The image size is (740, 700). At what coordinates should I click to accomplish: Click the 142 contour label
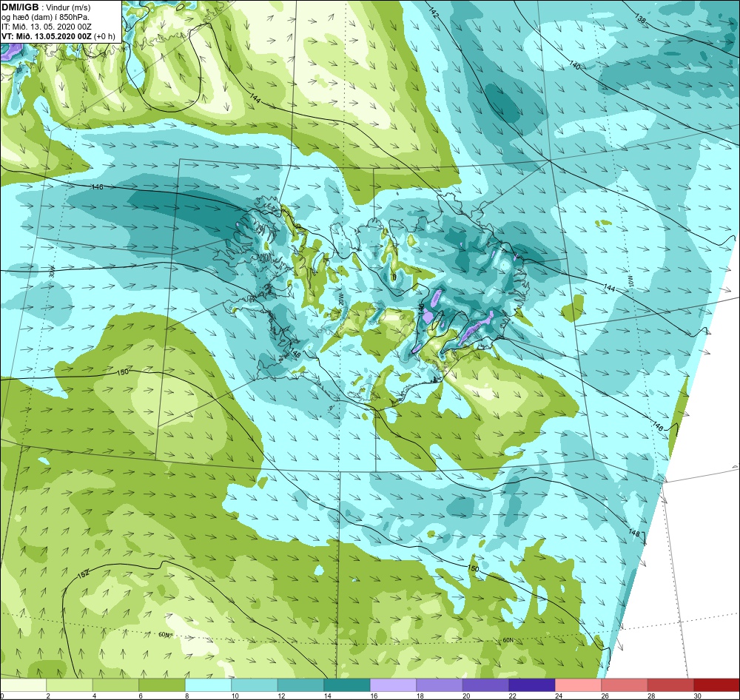[434, 13]
